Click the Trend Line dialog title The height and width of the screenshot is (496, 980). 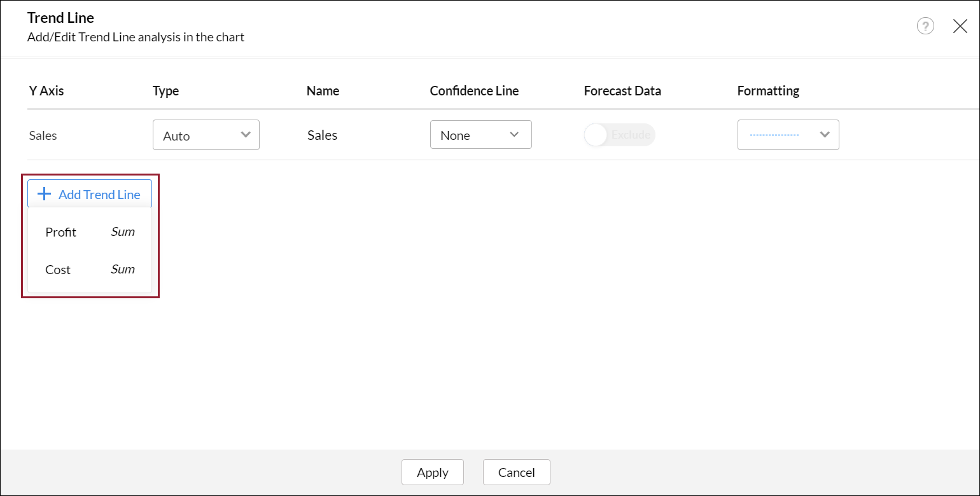(60, 18)
